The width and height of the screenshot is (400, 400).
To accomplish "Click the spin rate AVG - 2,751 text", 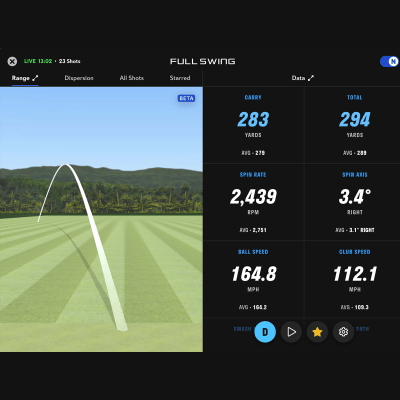I will (x=253, y=230).
